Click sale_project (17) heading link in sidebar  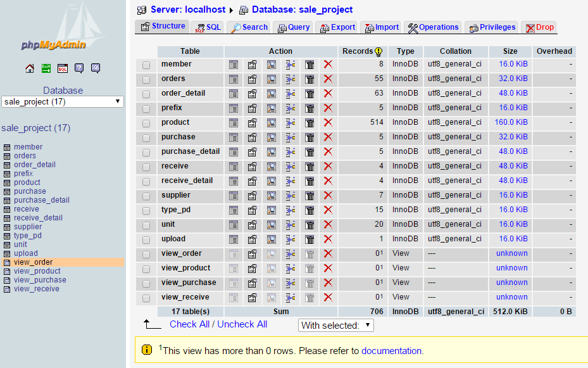(x=36, y=128)
